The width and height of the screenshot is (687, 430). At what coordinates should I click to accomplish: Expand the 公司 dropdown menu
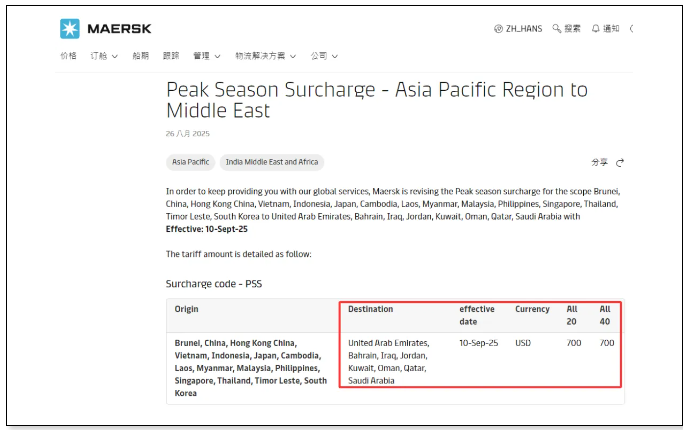(324, 56)
